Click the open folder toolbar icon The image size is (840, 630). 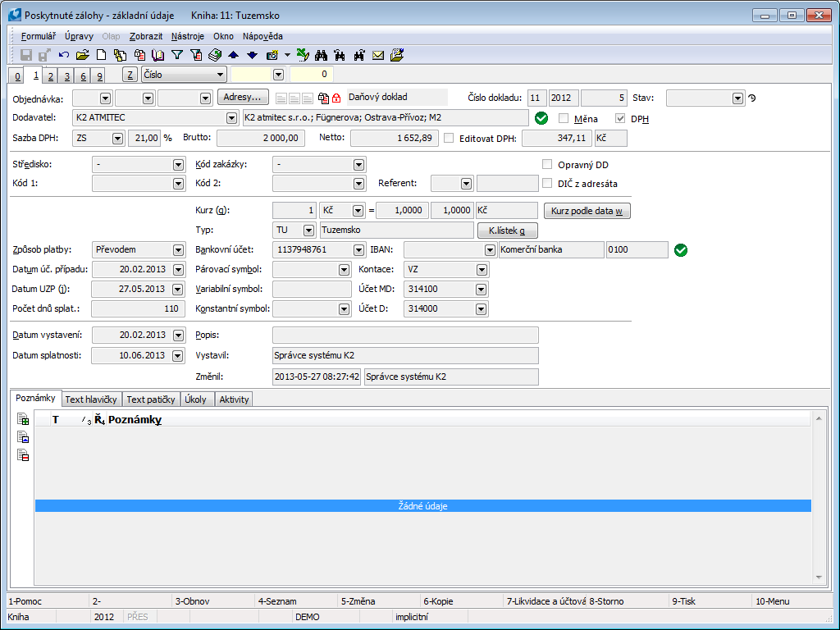pos(82,55)
